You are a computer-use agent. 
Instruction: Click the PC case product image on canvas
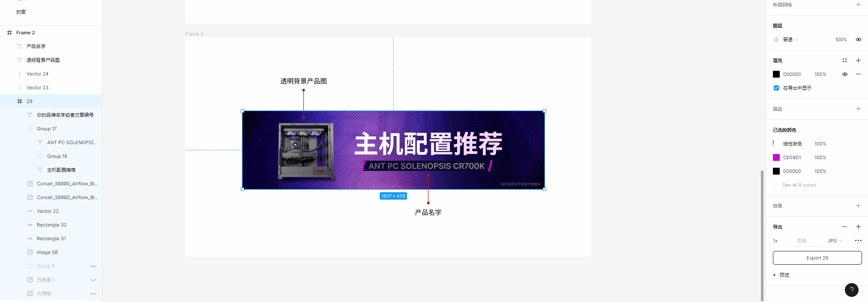pos(306,151)
